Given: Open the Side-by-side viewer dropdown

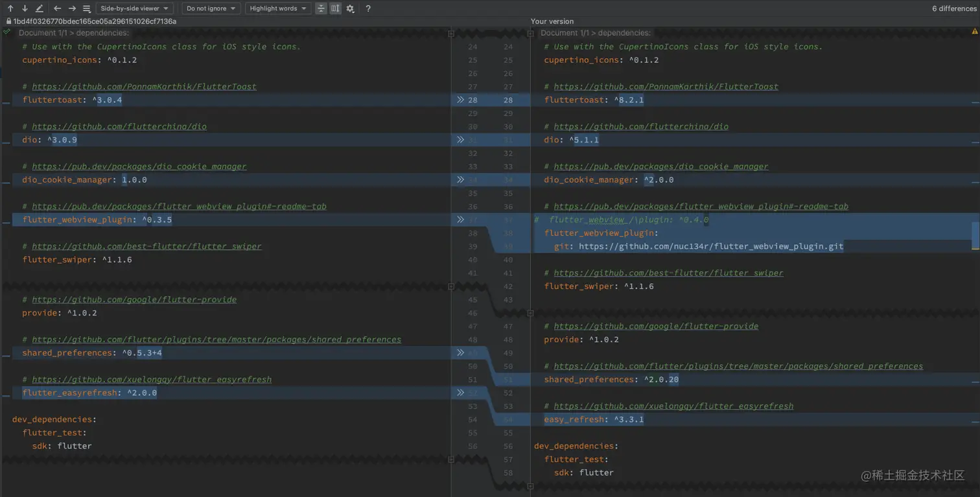Looking at the screenshot, I should 134,8.
